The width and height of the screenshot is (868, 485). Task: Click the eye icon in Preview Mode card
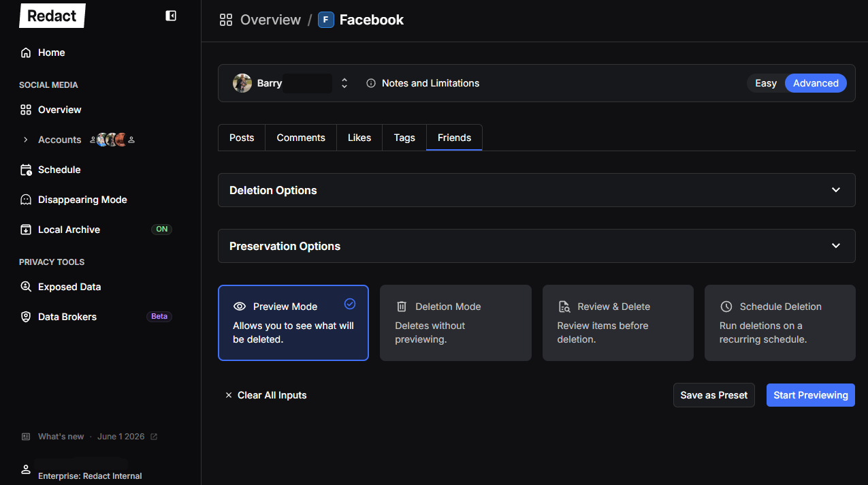[239, 307]
